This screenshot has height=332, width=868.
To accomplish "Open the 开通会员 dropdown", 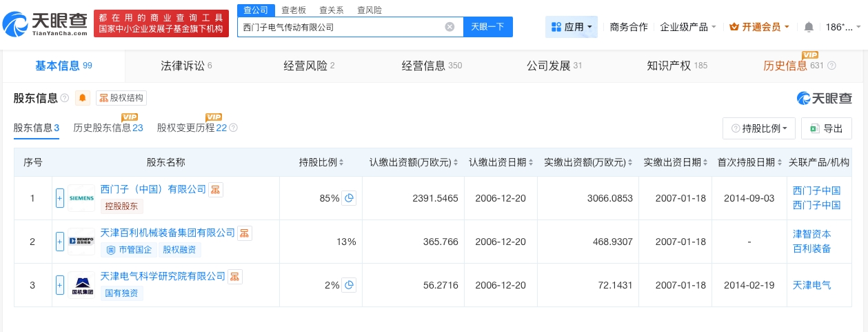I will tap(760, 27).
